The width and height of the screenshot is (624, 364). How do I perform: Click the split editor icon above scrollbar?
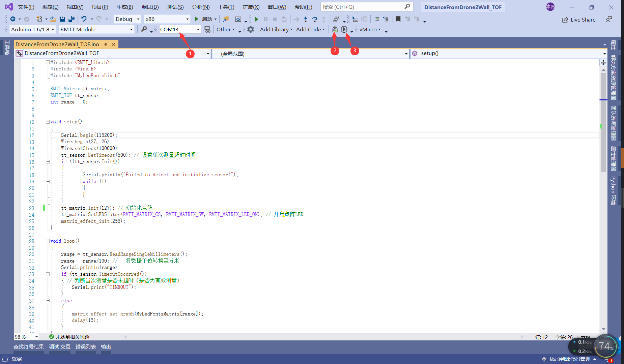point(603,63)
